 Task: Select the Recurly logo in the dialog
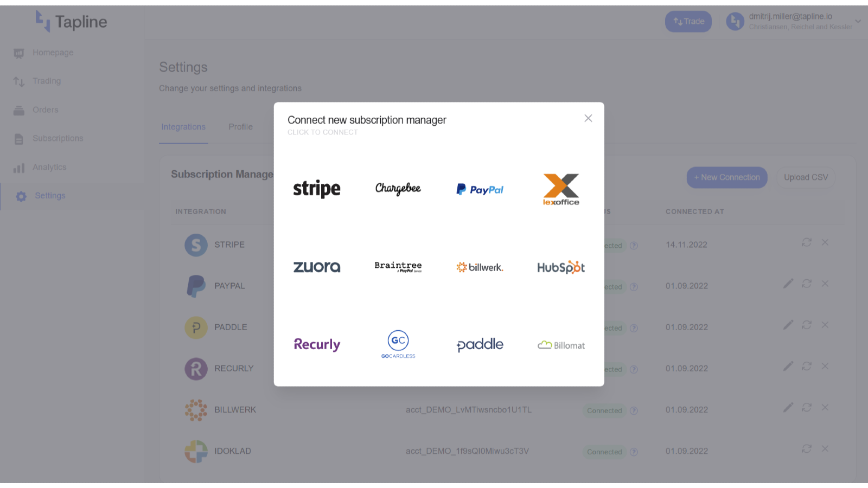pos(317,345)
